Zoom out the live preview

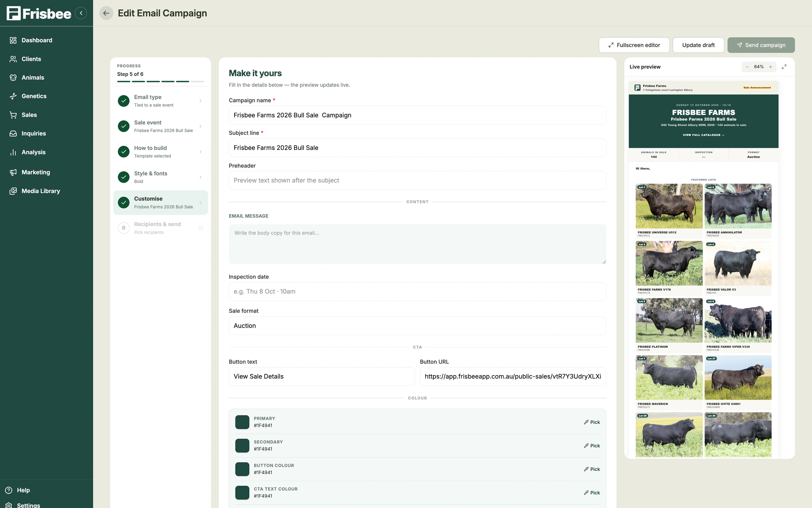747,67
